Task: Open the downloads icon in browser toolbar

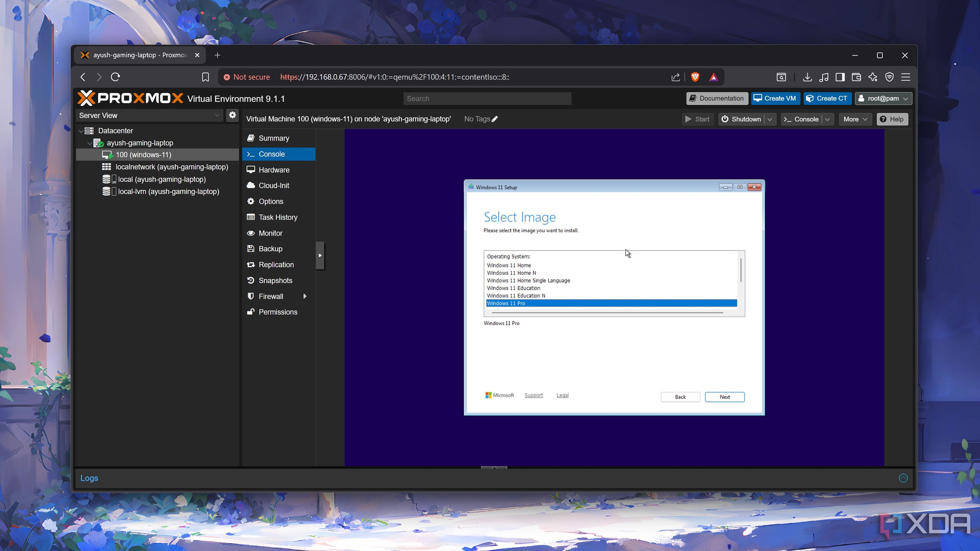Action: [x=807, y=77]
